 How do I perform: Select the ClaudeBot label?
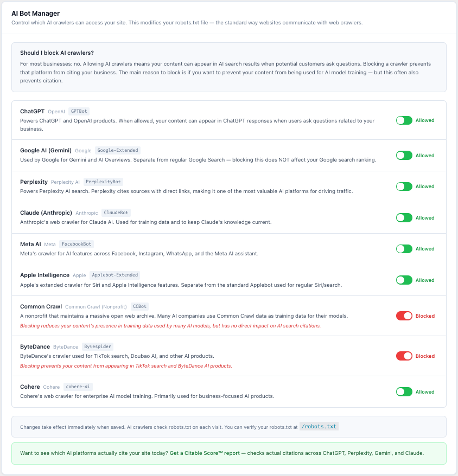[x=116, y=213]
